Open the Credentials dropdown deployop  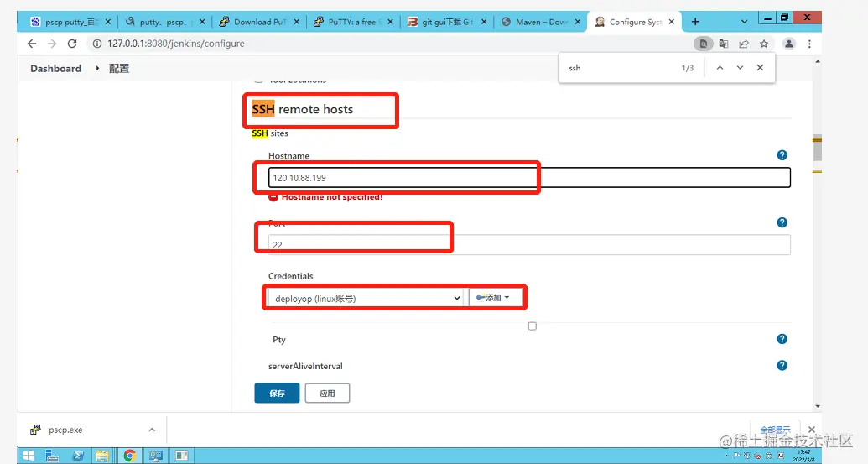point(365,298)
